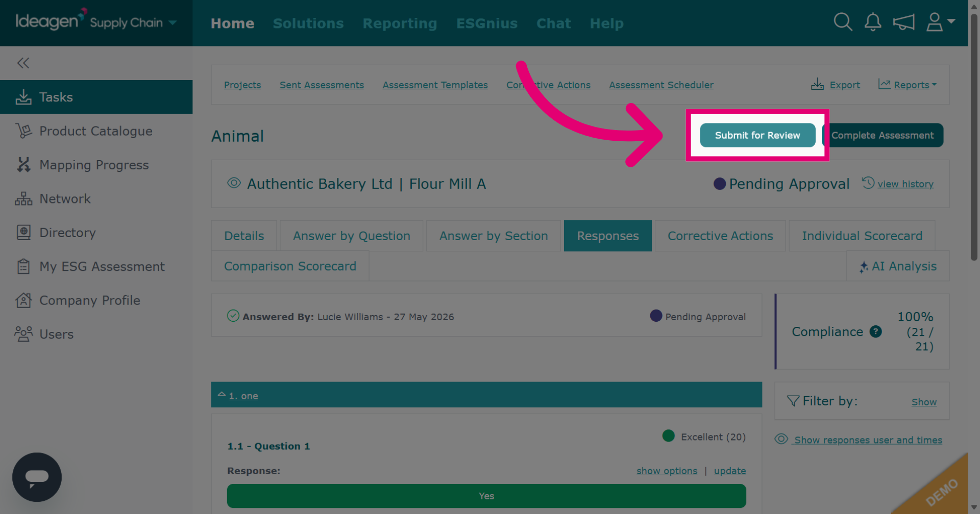The height and width of the screenshot is (514, 980).
Task: Click the filter funnel icon
Action: click(x=793, y=401)
